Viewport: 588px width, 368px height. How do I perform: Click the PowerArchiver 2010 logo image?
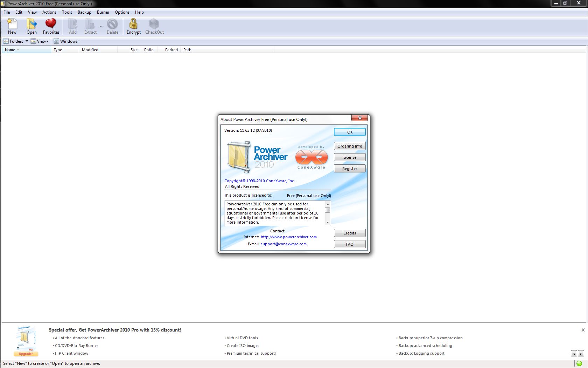[257, 157]
